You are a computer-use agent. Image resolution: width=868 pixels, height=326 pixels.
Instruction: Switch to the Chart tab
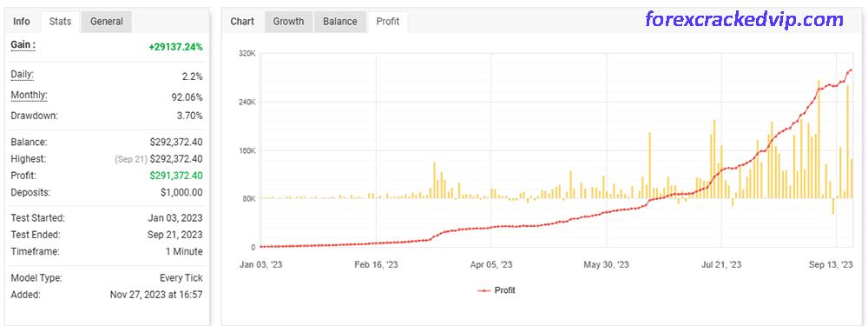[x=242, y=22]
